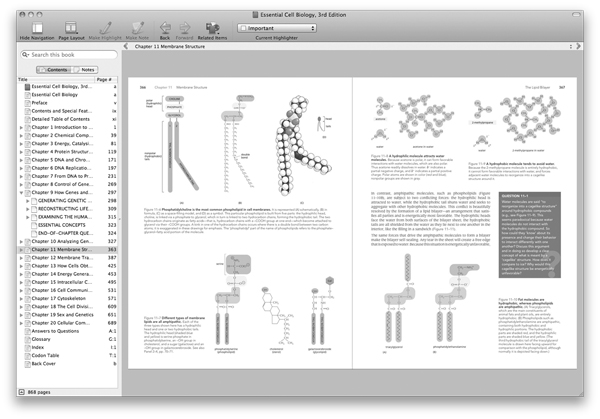This screenshot has height=419, width=600.
Task: Switch to the Contents tab
Action: (x=53, y=69)
